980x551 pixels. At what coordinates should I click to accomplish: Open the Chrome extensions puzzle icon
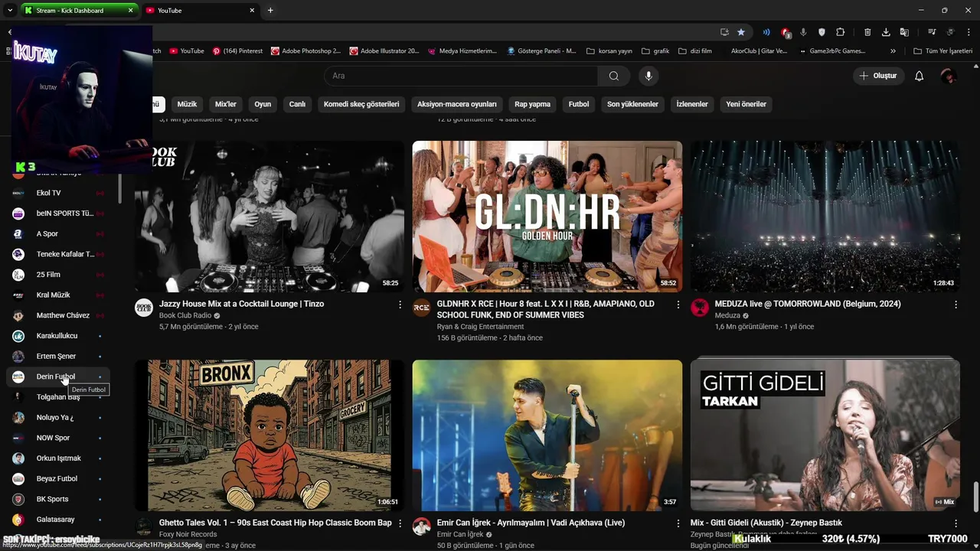click(x=840, y=32)
